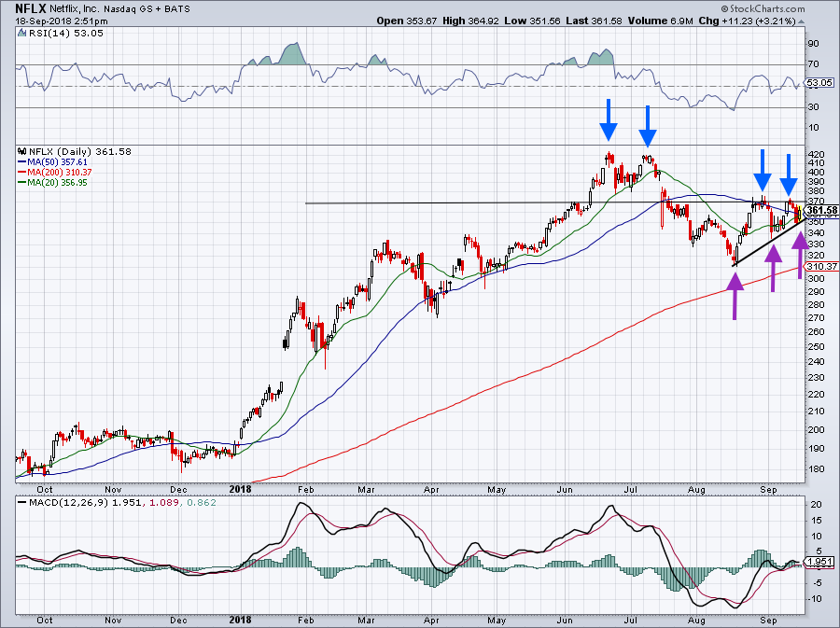Viewport: 840px width, 628px height.
Task: Click the Dec label under the price chart
Action: [x=178, y=489]
